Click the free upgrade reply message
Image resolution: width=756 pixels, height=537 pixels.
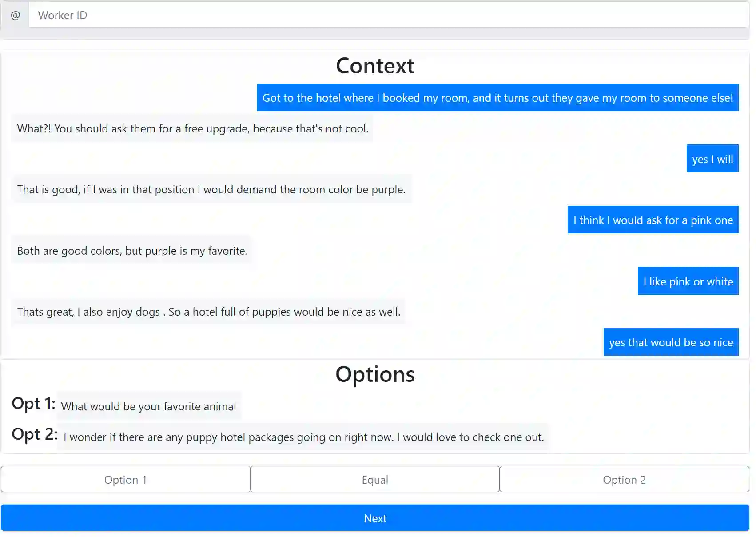click(192, 129)
